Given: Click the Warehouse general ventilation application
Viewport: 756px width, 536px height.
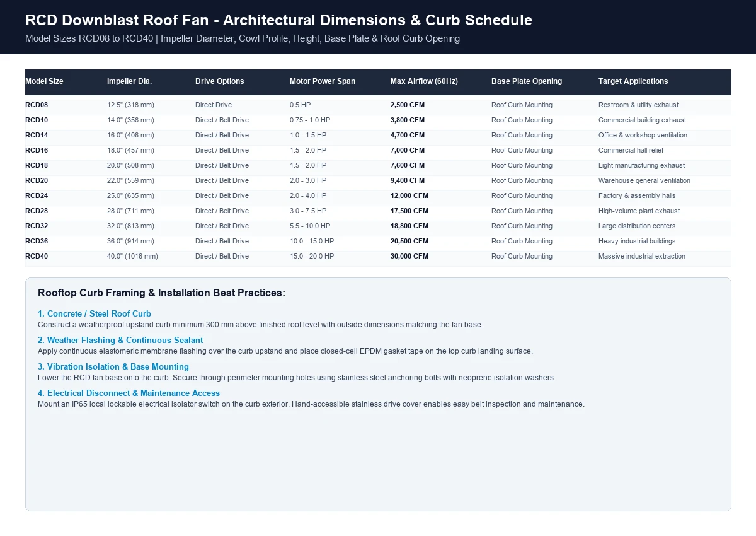Looking at the screenshot, I should coord(644,180).
